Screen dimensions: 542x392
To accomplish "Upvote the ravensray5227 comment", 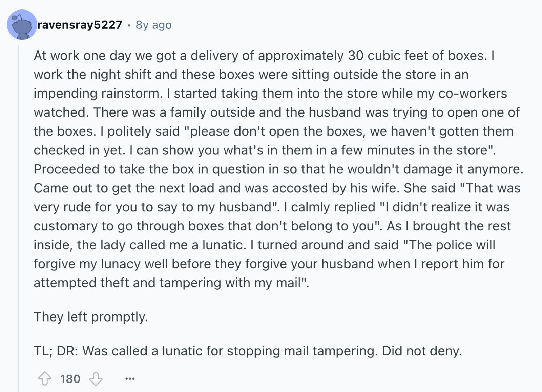I will point(45,379).
